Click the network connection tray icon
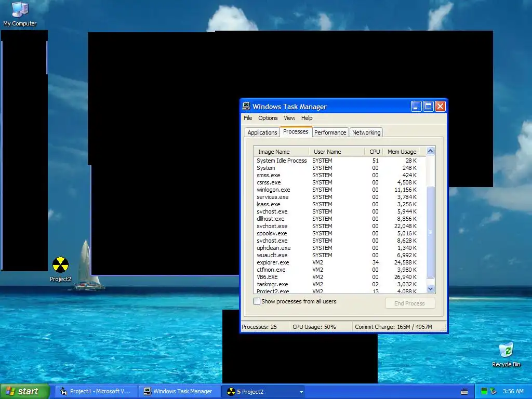Image resolution: width=532 pixels, height=399 pixels. point(494,391)
